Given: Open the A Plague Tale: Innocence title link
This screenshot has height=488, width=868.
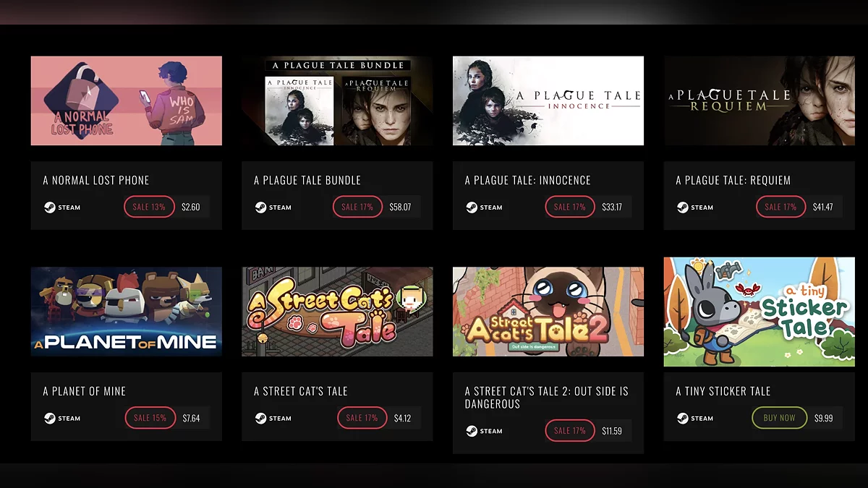Looking at the screenshot, I should [x=528, y=180].
